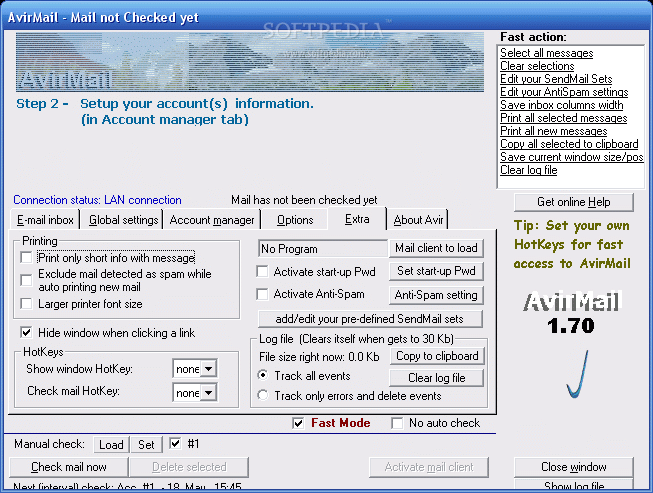Image resolution: width=653 pixels, height=493 pixels.
Task: Open Anti-Spam setting button
Action: pos(436,295)
